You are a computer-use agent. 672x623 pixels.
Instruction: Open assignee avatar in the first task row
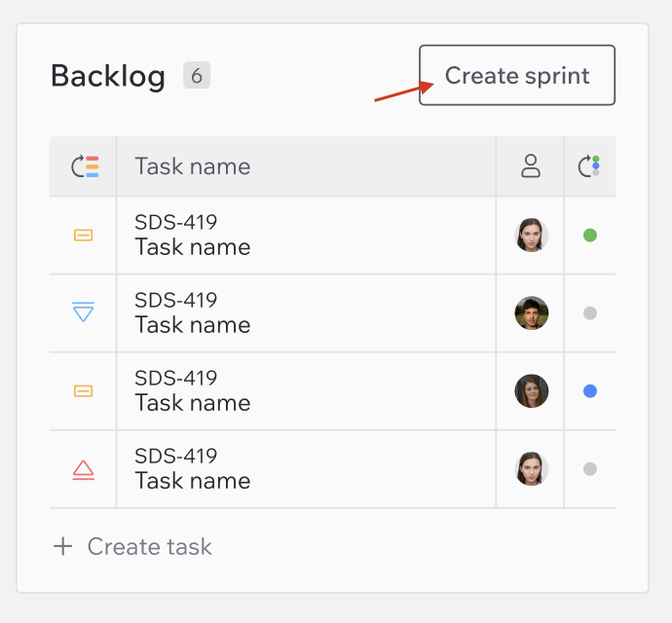click(x=532, y=236)
